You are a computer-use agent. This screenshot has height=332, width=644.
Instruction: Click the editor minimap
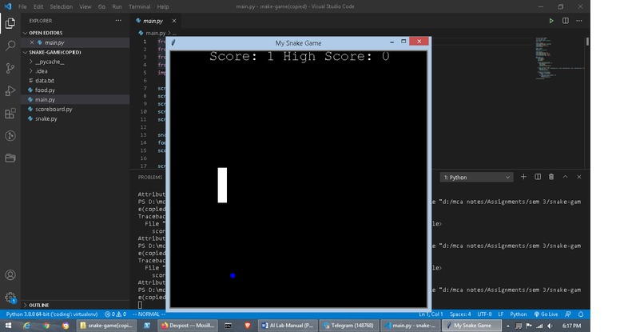click(x=559, y=58)
